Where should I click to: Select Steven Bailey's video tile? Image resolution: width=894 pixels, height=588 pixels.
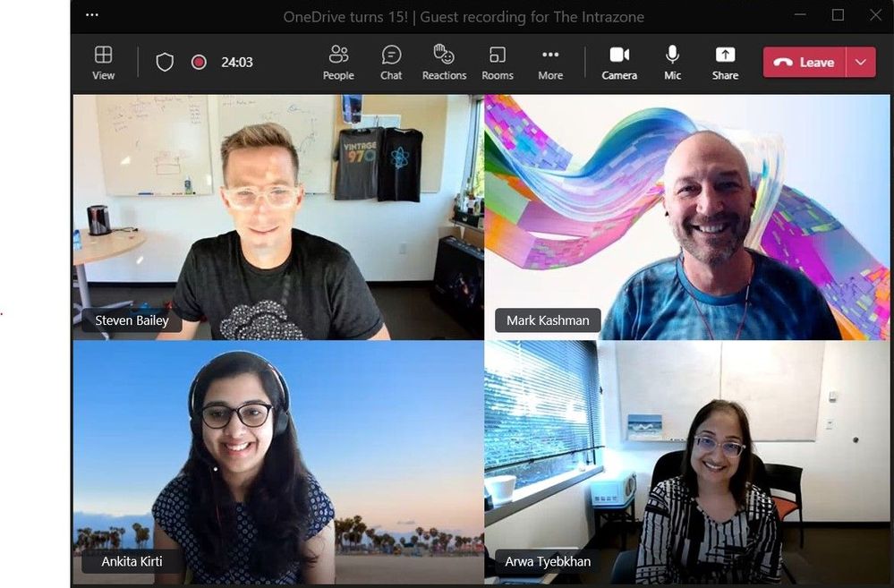click(278, 217)
